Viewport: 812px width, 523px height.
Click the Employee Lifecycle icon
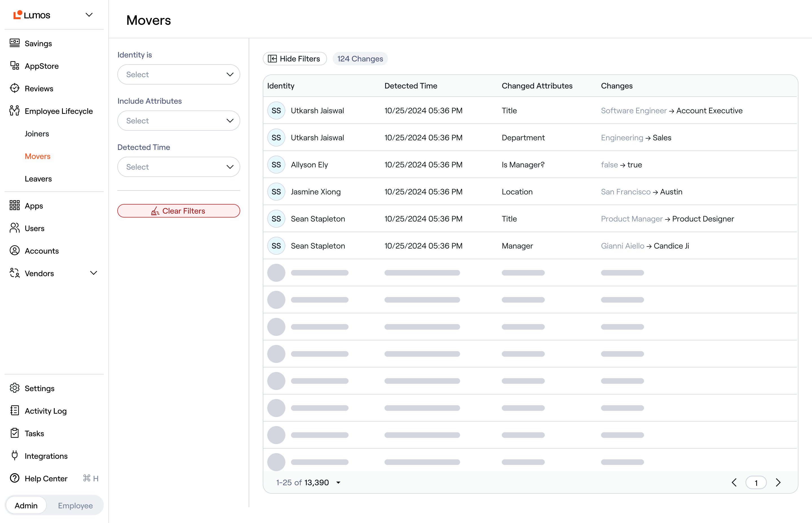point(15,111)
